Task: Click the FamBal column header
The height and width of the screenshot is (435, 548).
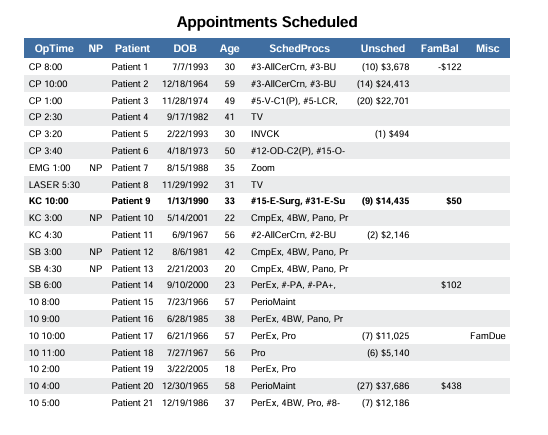Action: click(x=439, y=48)
